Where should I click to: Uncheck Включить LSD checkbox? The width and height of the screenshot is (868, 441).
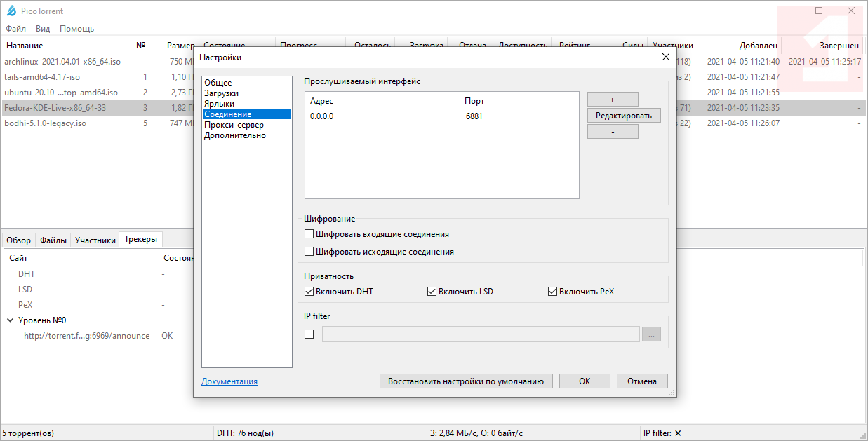click(x=432, y=291)
